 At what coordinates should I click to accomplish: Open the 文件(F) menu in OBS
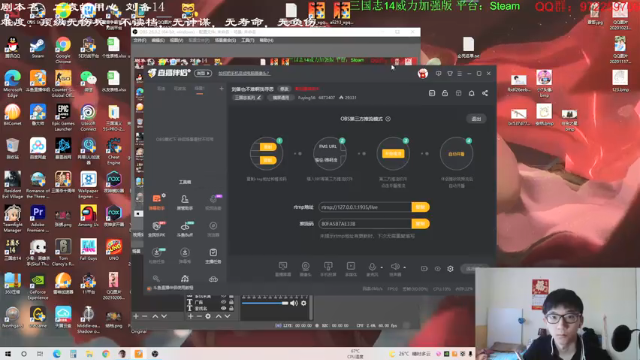point(140,40)
